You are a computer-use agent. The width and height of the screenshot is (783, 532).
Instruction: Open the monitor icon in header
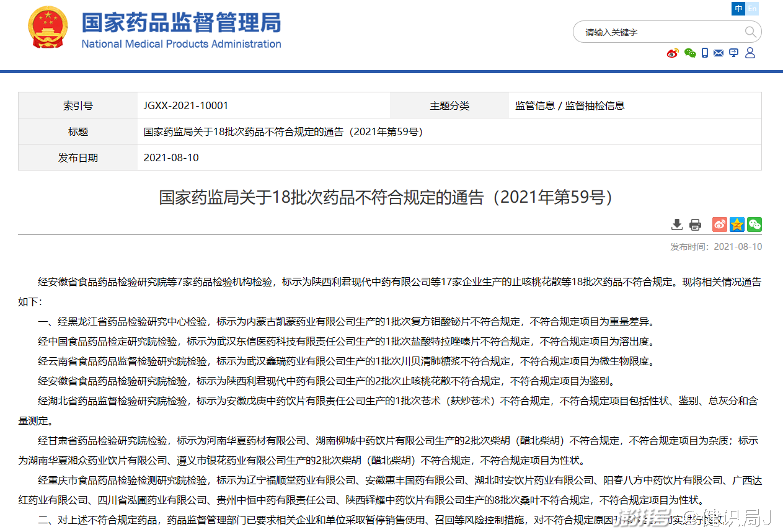coord(734,53)
